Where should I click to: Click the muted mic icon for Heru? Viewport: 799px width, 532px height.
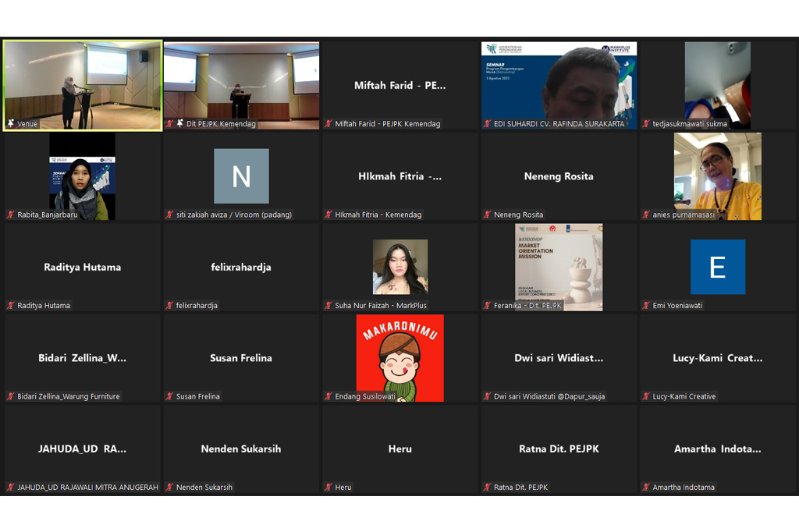coord(328,488)
